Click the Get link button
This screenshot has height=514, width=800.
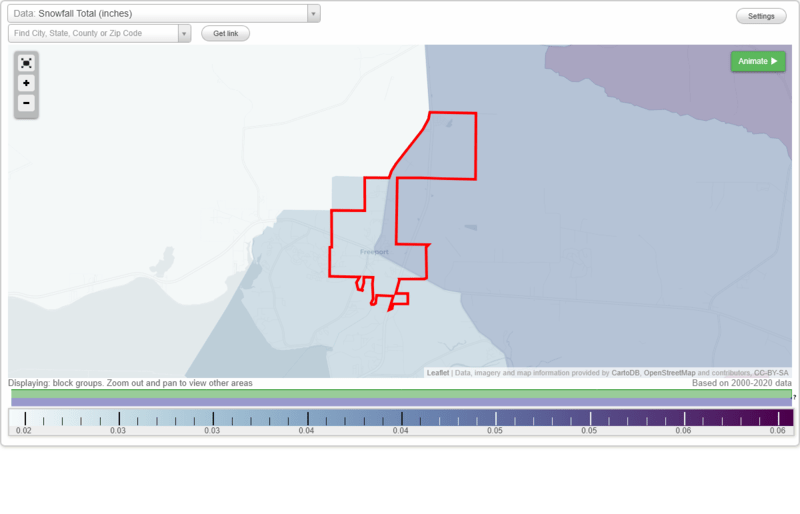pyautogui.click(x=226, y=34)
